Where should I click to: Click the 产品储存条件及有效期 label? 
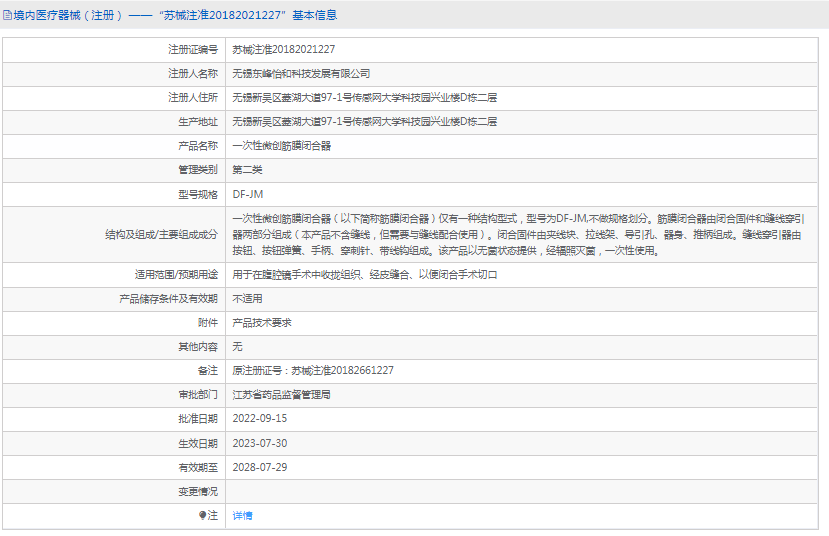[x=168, y=299]
